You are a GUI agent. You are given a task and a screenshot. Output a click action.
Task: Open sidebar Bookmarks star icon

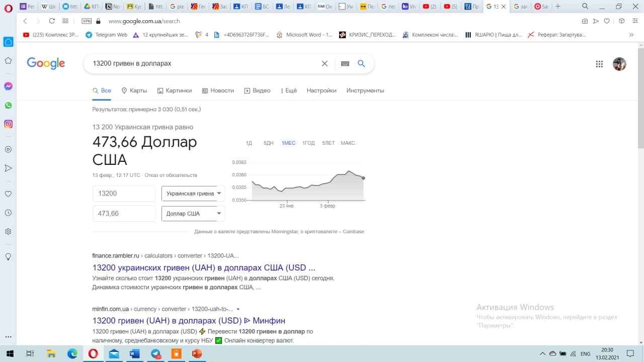tap(8, 61)
